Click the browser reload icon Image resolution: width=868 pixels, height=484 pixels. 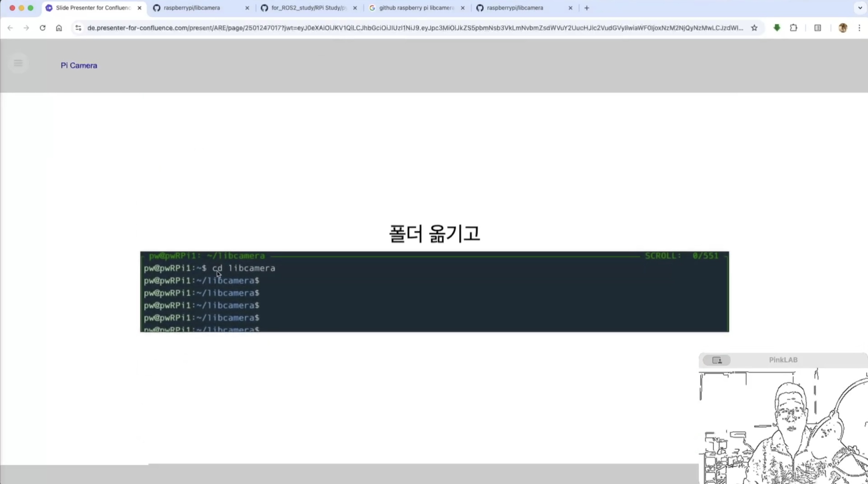click(x=43, y=28)
